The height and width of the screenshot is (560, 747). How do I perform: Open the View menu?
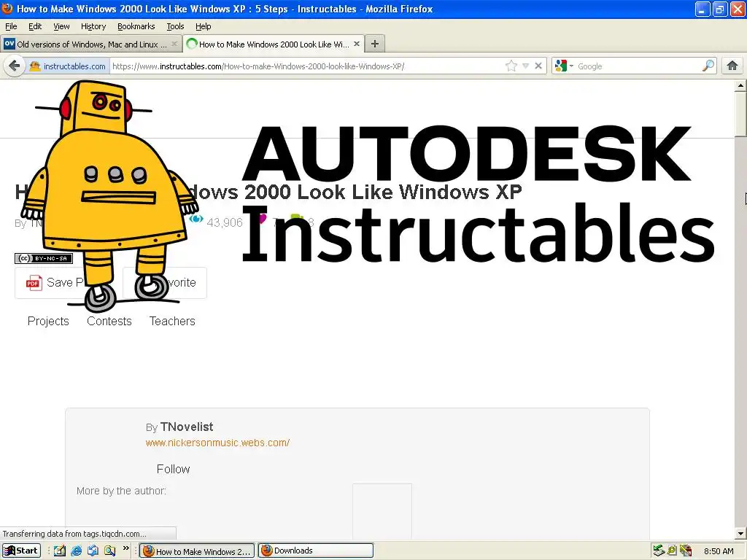(x=61, y=26)
